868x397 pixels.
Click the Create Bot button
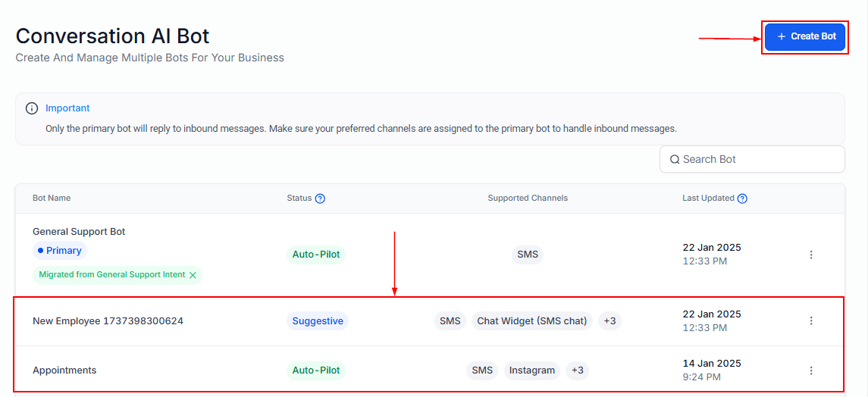pyautogui.click(x=804, y=36)
